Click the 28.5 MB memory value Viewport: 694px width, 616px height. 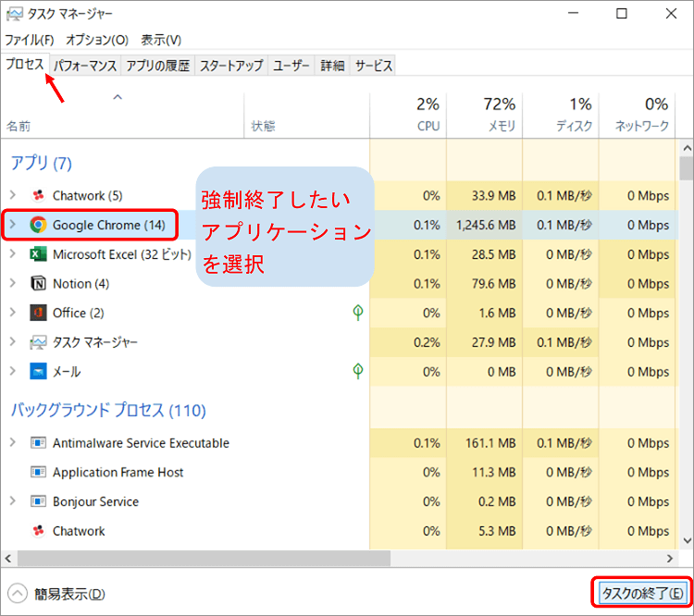coord(493,254)
